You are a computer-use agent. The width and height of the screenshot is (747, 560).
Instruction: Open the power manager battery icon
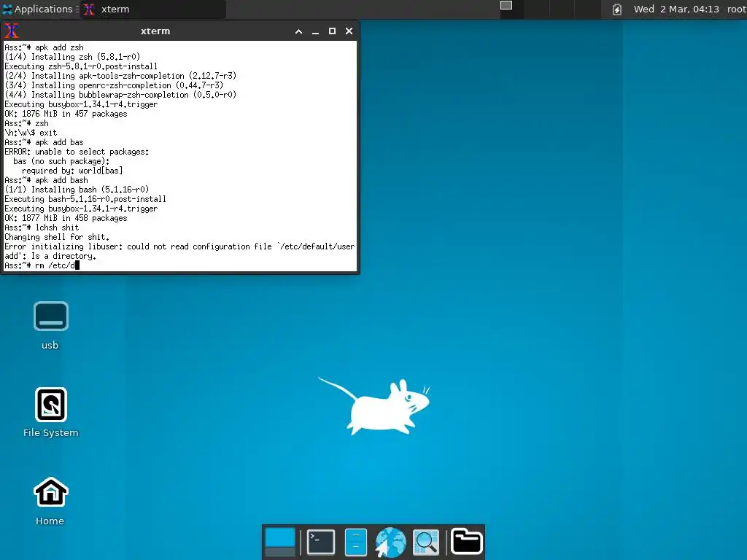tap(616, 9)
